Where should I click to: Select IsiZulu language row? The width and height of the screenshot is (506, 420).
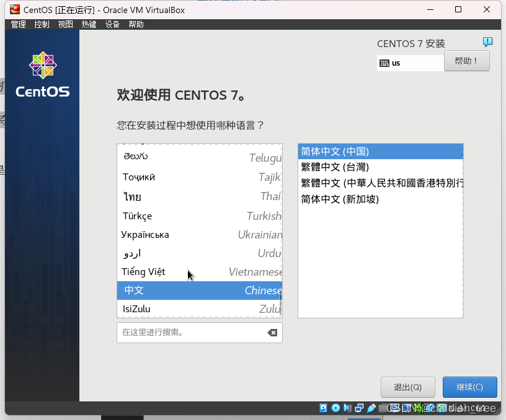200,308
